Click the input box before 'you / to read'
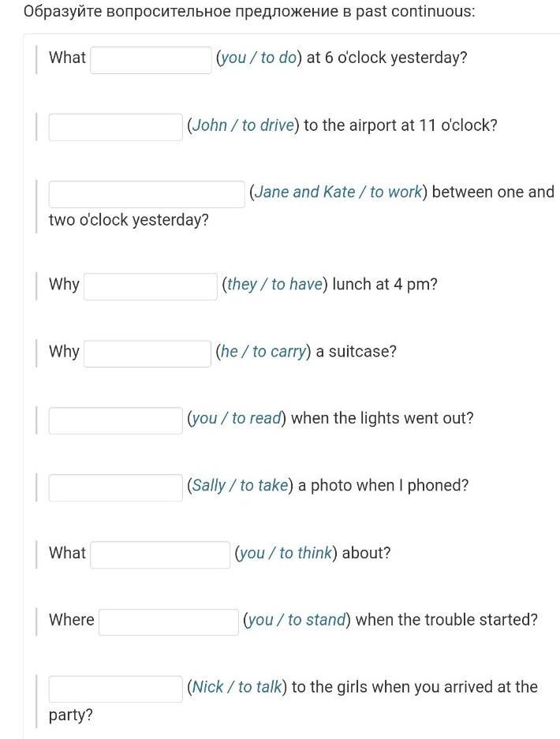The image size is (560, 739). pyautogui.click(x=115, y=420)
